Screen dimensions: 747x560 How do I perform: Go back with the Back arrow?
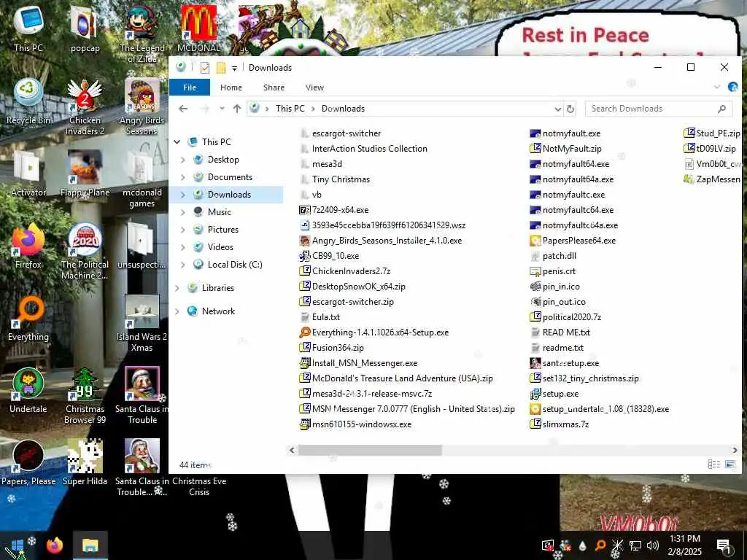click(x=183, y=109)
